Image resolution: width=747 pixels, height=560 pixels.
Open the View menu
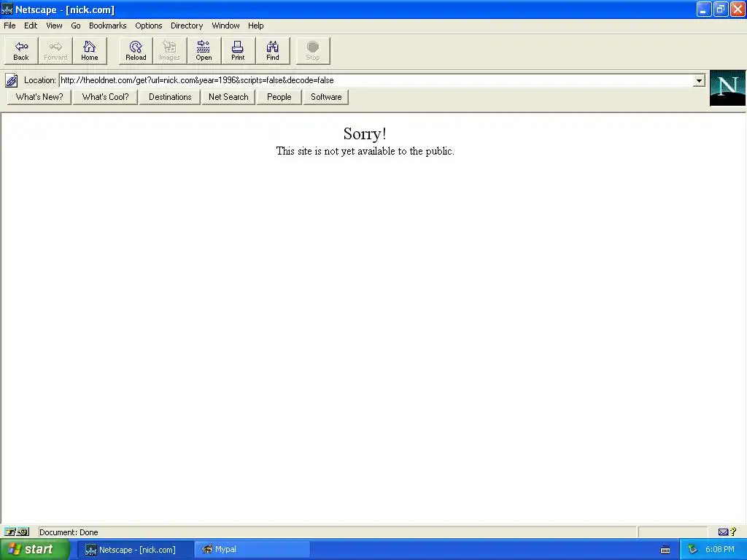point(54,26)
